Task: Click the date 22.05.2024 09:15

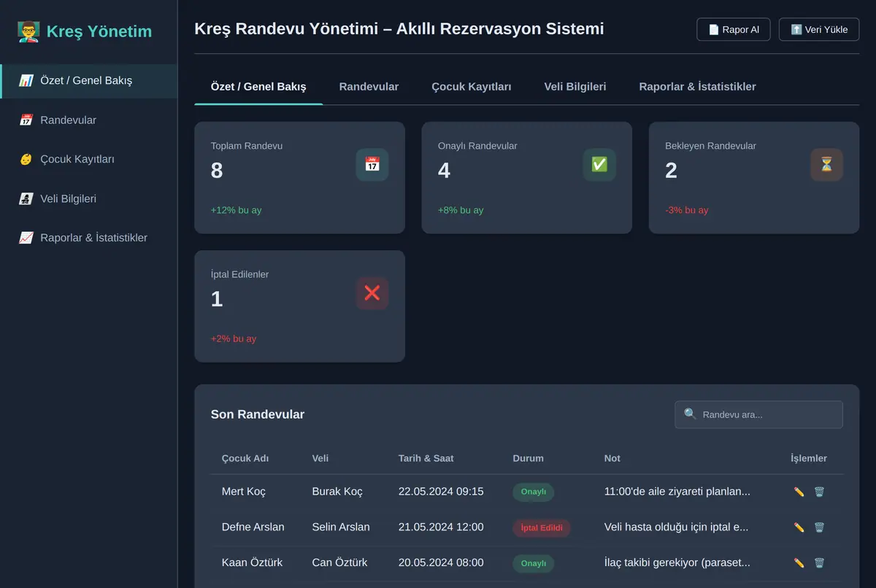Action: 441,492
